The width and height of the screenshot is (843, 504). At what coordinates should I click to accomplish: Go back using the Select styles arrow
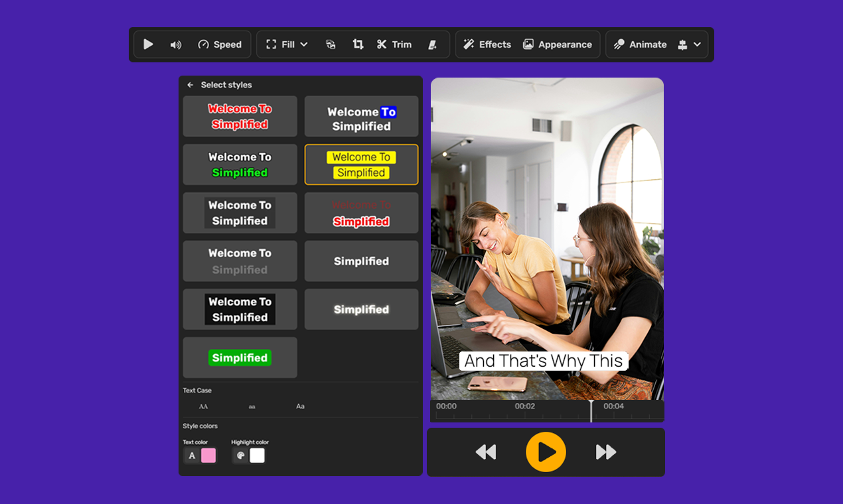(190, 85)
